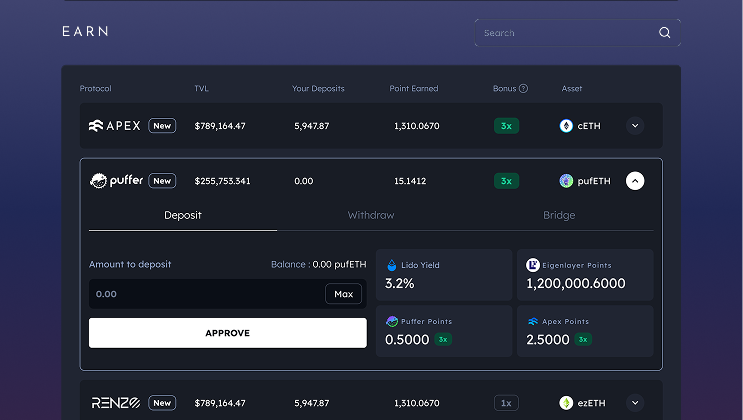Click the ezETH asset icon
The image size is (743, 420).
point(566,403)
